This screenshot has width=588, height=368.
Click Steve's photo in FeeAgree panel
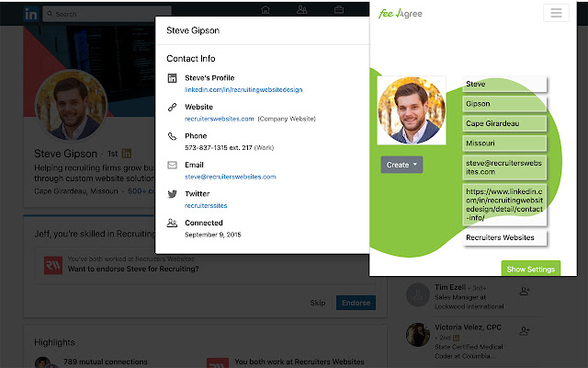[412, 110]
